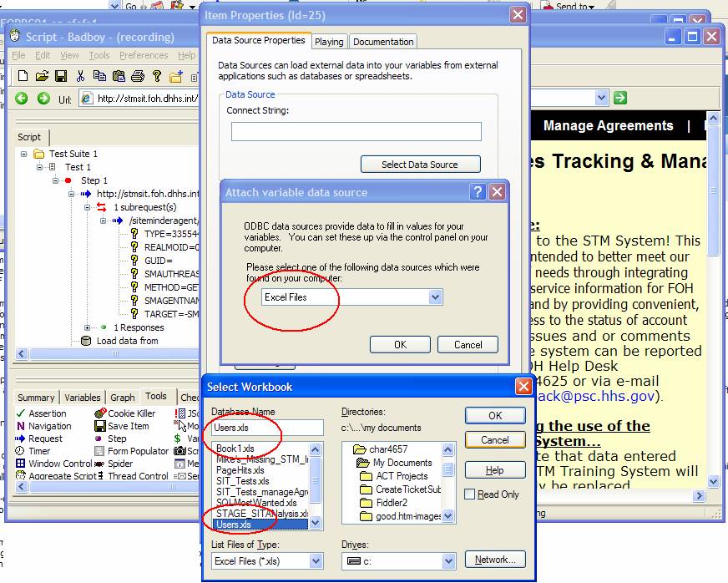Click the Timer tool icon

click(21, 451)
